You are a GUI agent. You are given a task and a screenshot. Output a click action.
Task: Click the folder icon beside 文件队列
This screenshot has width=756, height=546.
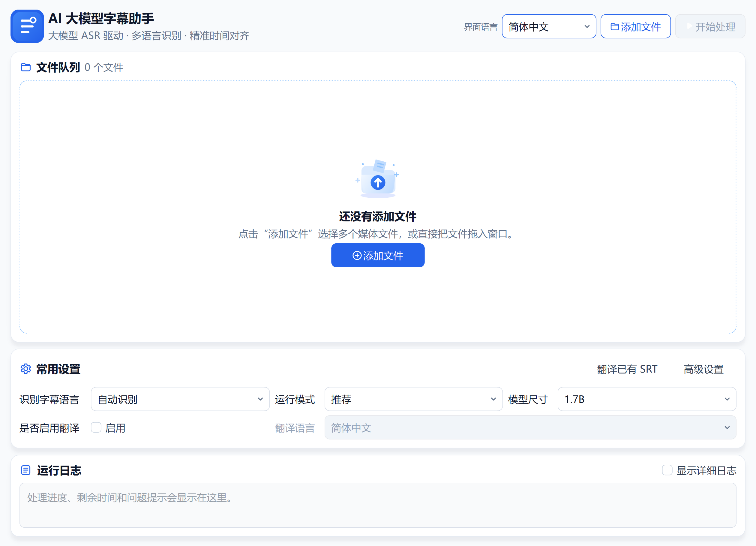(26, 67)
